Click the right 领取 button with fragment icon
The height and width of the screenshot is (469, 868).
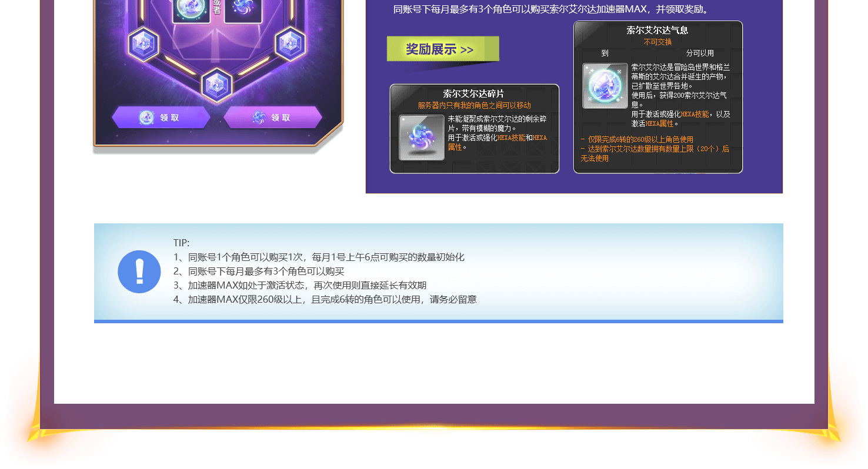tap(273, 118)
